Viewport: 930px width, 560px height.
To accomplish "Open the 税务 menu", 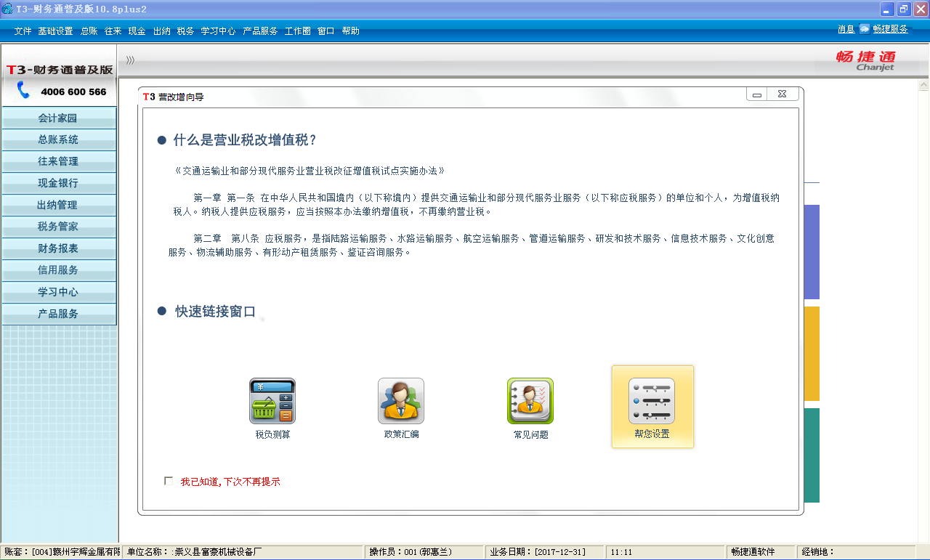I will [x=185, y=31].
